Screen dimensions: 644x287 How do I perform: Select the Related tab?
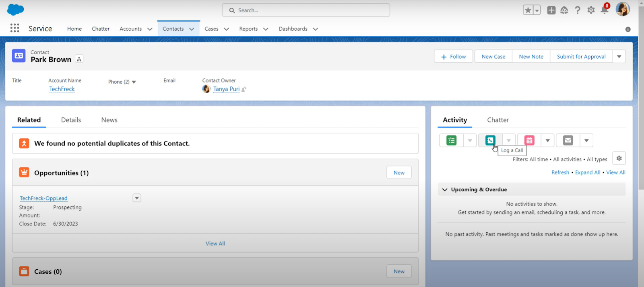(x=29, y=120)
